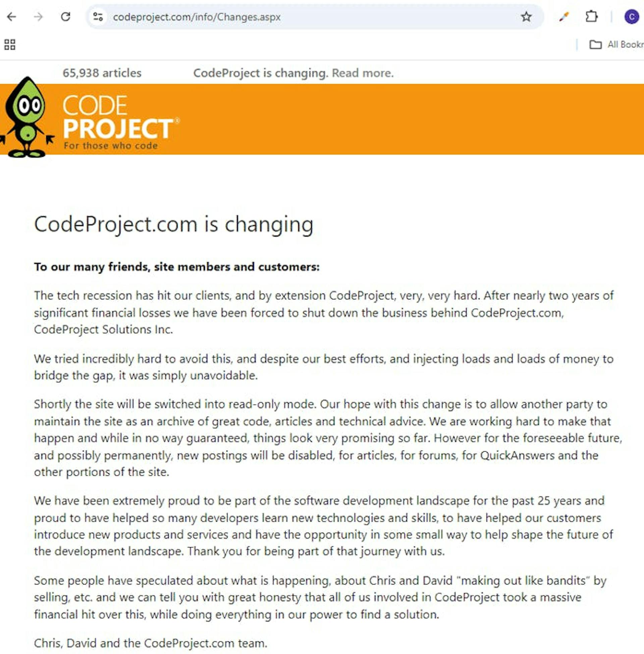Viewport: 644px width, 654px height.
Task: Click the CodeProject.com is changing heading
Action: [x=174, y=224]
